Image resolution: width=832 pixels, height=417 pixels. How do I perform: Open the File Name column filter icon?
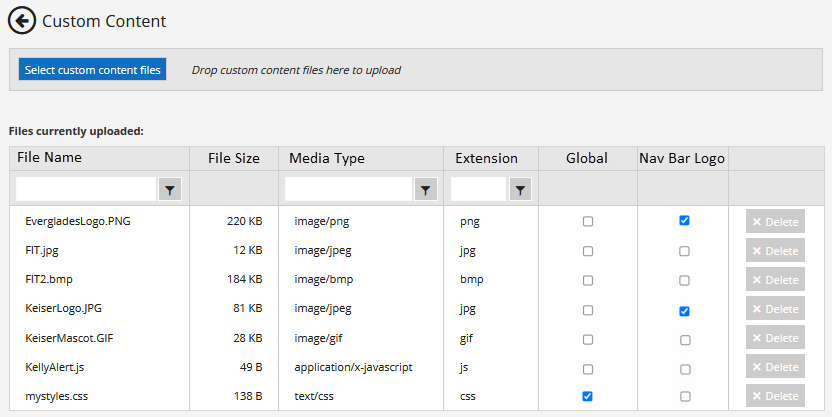[170, 189]
